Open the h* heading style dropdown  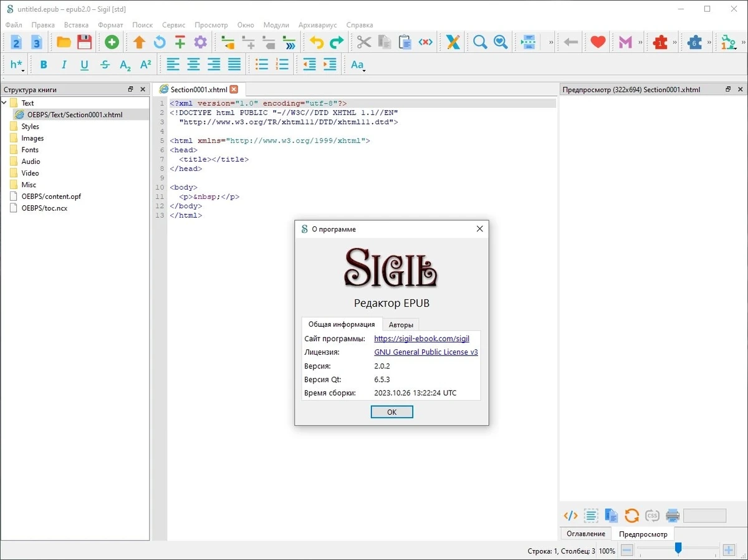point(17,64)
